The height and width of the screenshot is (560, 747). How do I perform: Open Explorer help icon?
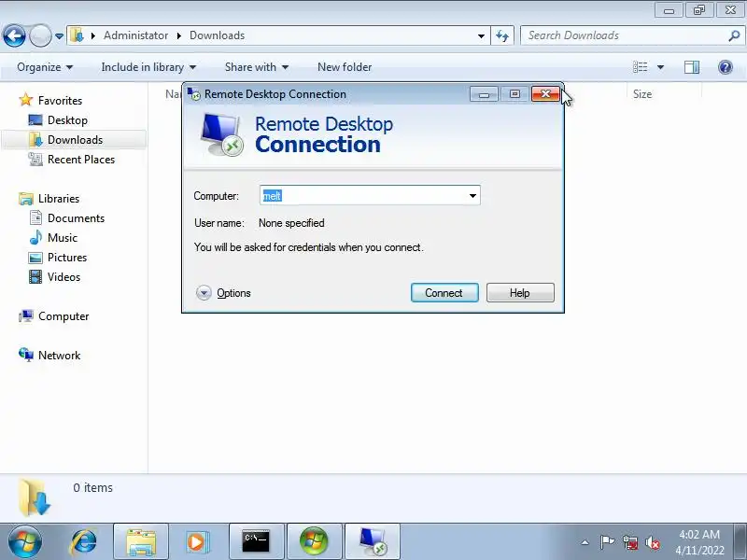coord(726,67)
